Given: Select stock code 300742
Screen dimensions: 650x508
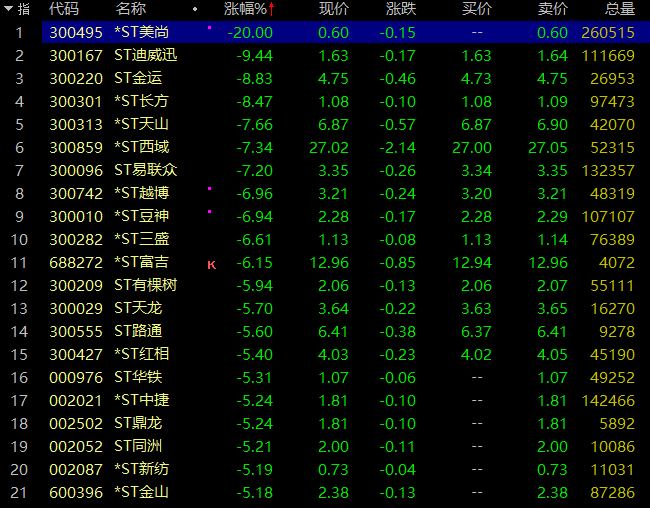Looking at the screenshot, I should [x=76, y=194].
